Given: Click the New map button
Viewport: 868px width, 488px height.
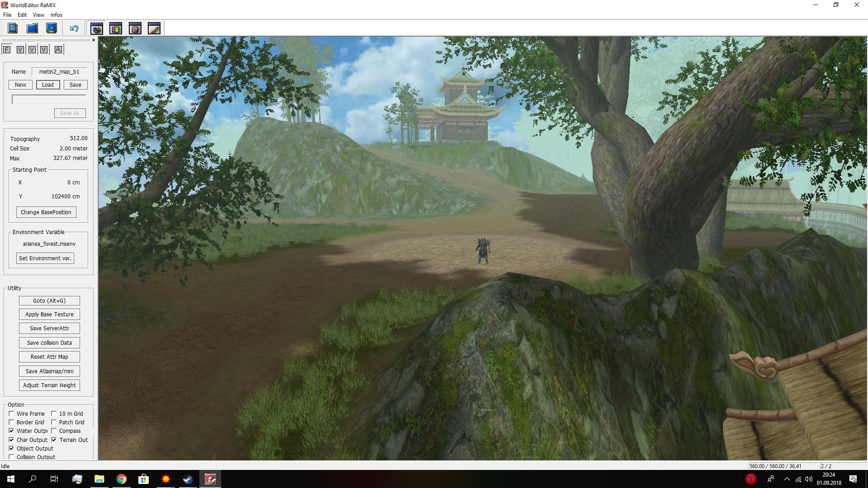Looking at the screenshot, I should coord(20,85).
